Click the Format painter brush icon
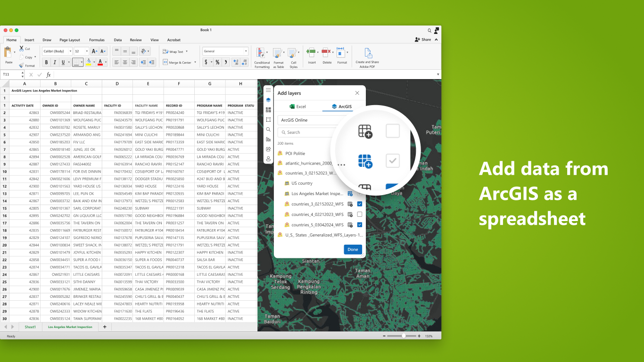This screenshot has height=362, width=644. tap(21, 66)
